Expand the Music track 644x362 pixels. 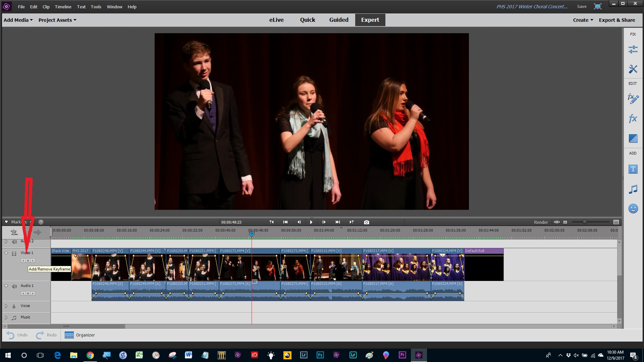pos(6,317)
